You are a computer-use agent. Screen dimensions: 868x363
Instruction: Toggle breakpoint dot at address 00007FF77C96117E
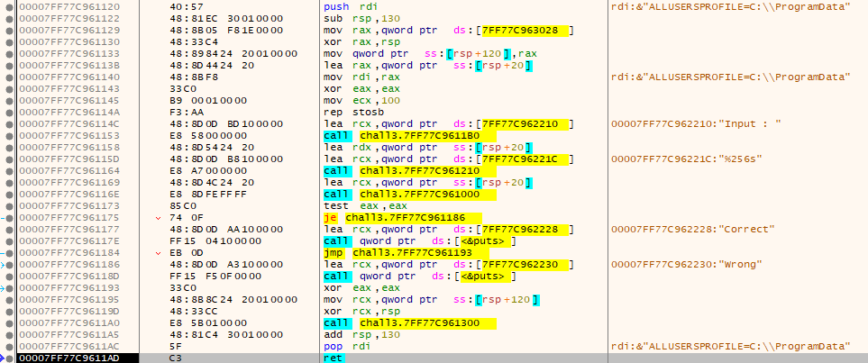pos(9,241)
